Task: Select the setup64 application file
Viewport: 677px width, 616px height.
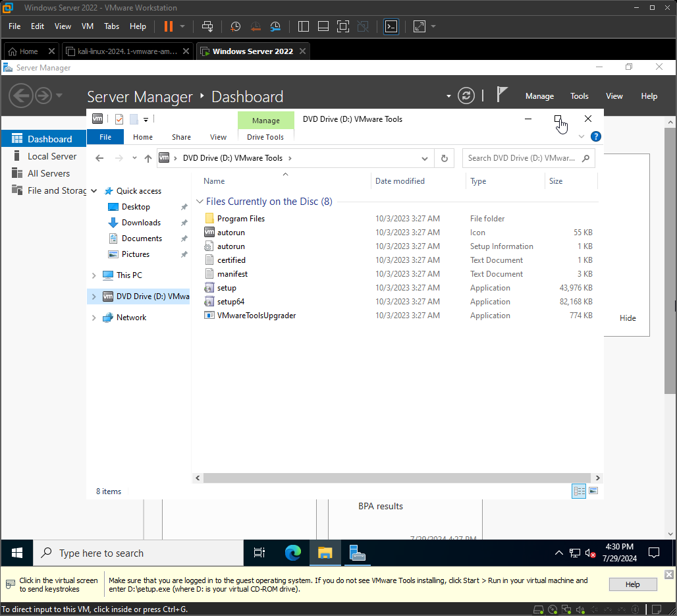Action: [230, 302]
